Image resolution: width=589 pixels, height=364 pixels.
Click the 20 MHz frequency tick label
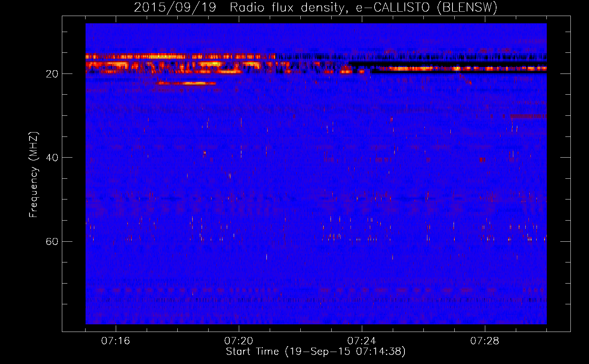[x=52, y=74]
